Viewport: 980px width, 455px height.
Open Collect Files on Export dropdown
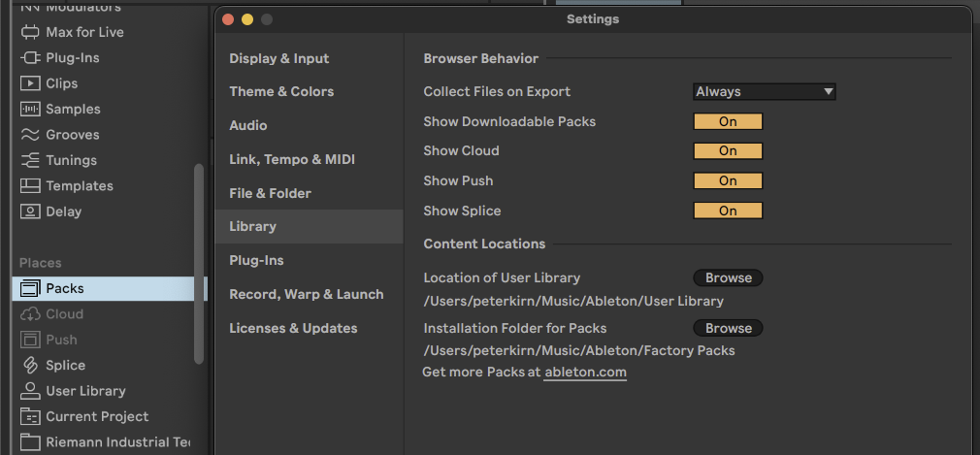(x=764, y=92)
